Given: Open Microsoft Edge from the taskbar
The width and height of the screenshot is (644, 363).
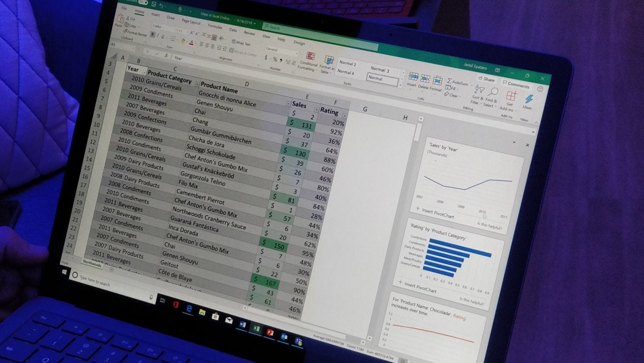Looking at the screenshot, I should [x=189, y=308].
